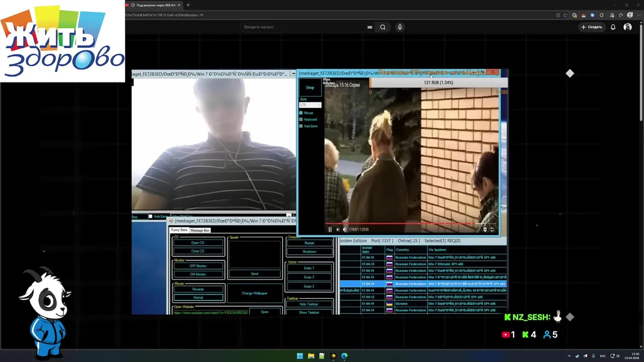Image resolution: width=644 pixels, height=362 pixels.
Task: Click the Scary 3 button
Action: click(309, 286)
